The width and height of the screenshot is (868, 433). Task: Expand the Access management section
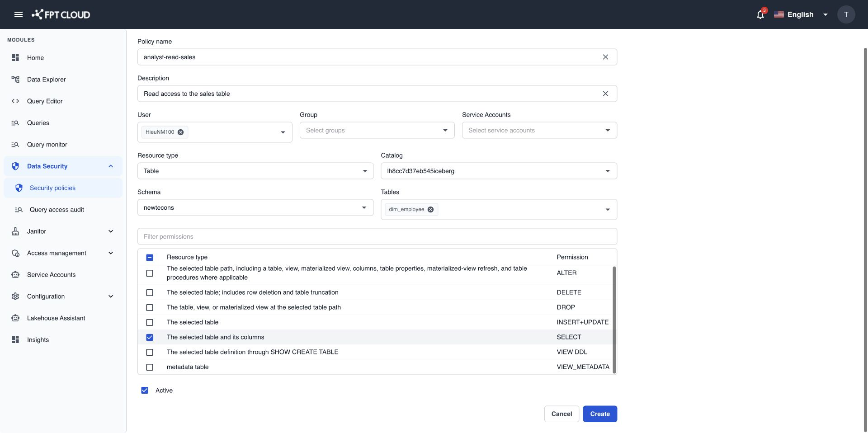click(111, 253)
